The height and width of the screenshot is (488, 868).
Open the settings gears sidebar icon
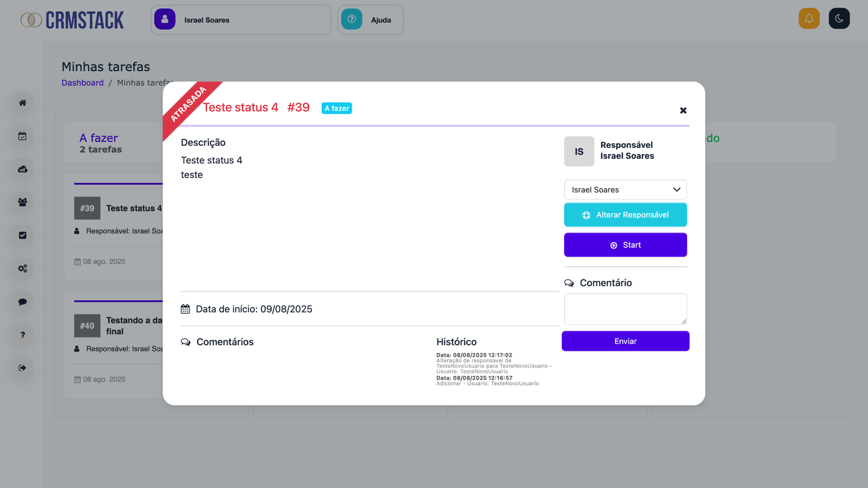(x=22, y=268)
